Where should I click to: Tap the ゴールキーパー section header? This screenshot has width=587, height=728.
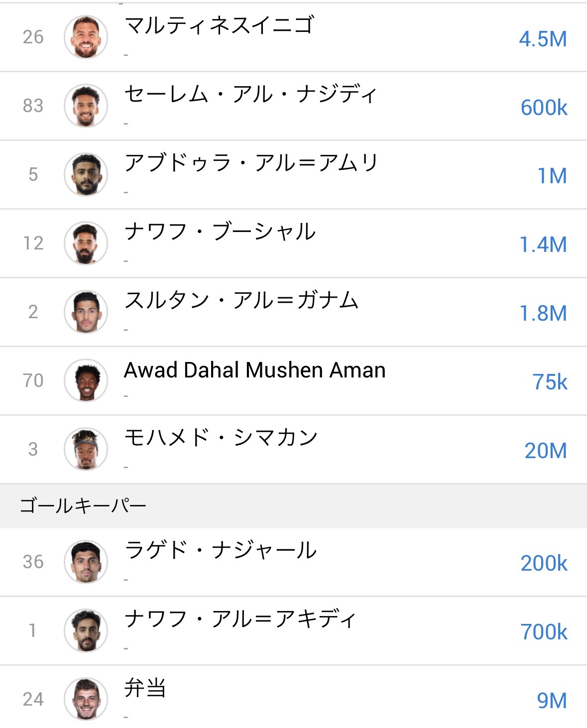coord(83,506)
